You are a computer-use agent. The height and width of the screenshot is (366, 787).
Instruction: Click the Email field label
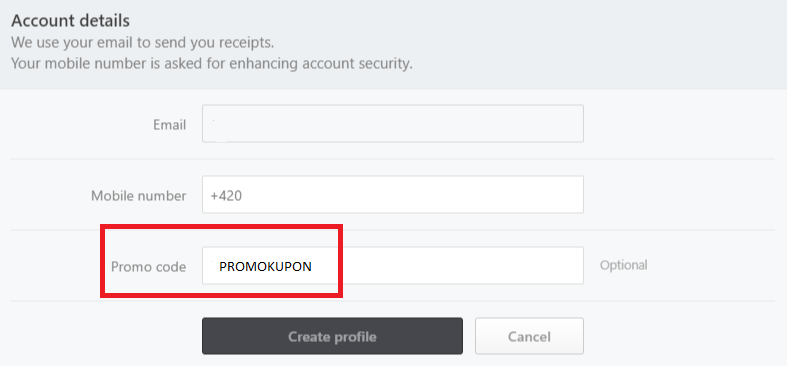point(170,125)
